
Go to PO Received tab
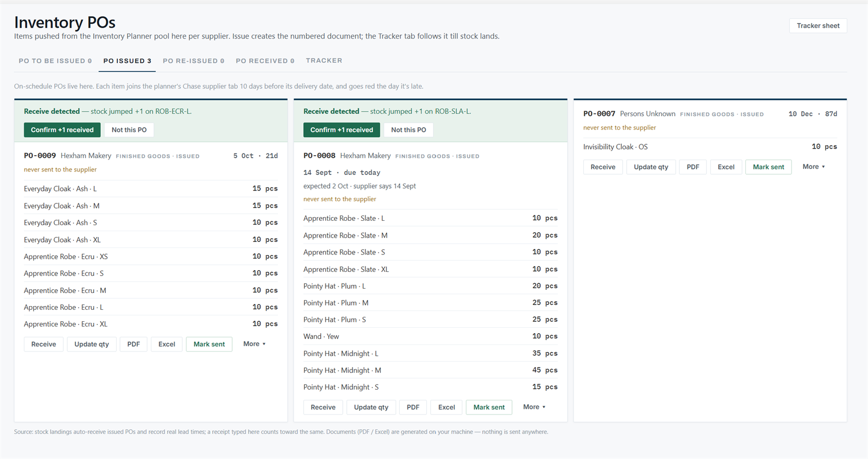point(265,61)
